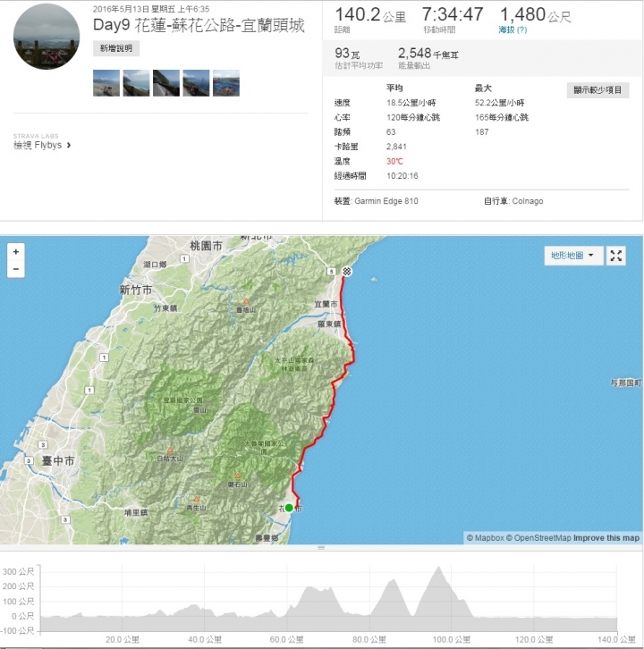Click the 新增說明 add description button
Viewport: 644px width, 649px height.
tap(116, 48)
